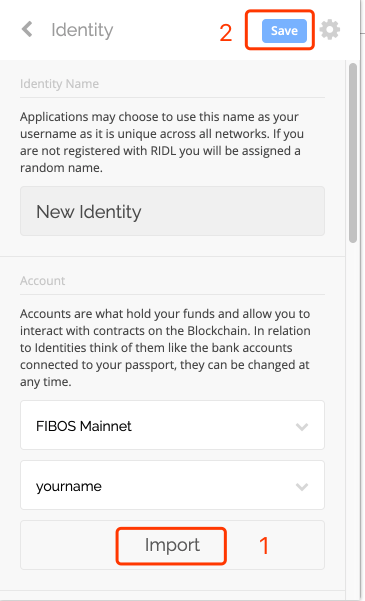
Task: Click the New Identity name field
Action: coord(173,211)
